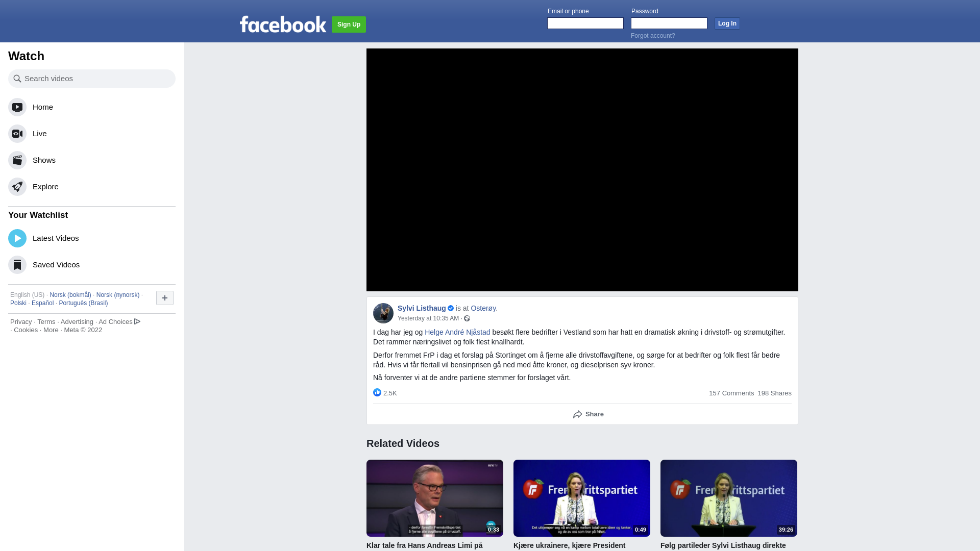Open the 0:33 Hans Andreas Limi video thumbnail

tap(435, 498)
